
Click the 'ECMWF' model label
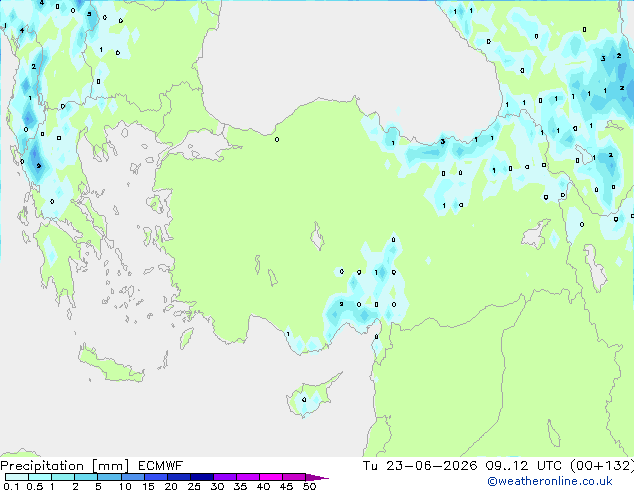pos(161,466)
